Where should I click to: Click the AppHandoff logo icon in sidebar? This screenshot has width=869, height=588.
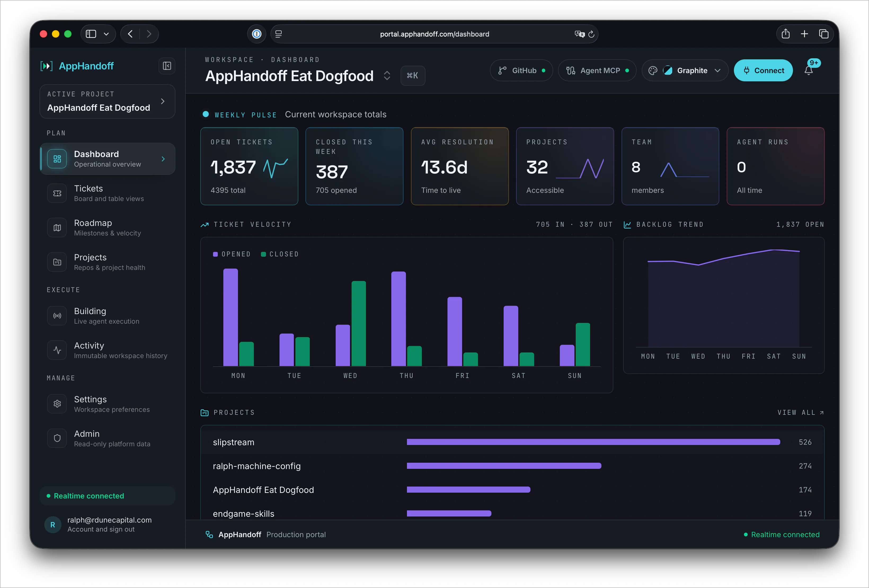[x=46, y=66]
